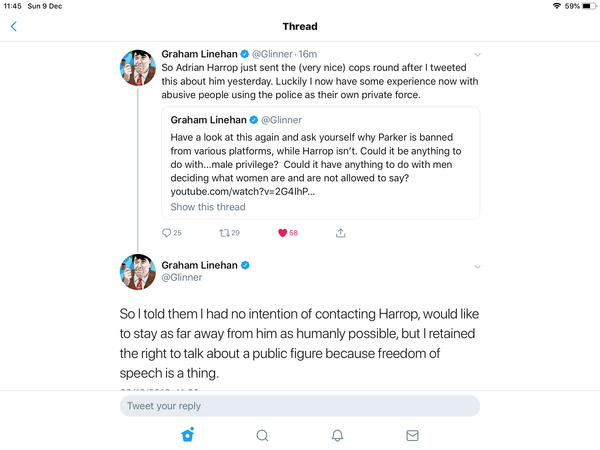The image size is (600, 450).
Task: Expand options chevron on first tweet
Action: (478, 53)
